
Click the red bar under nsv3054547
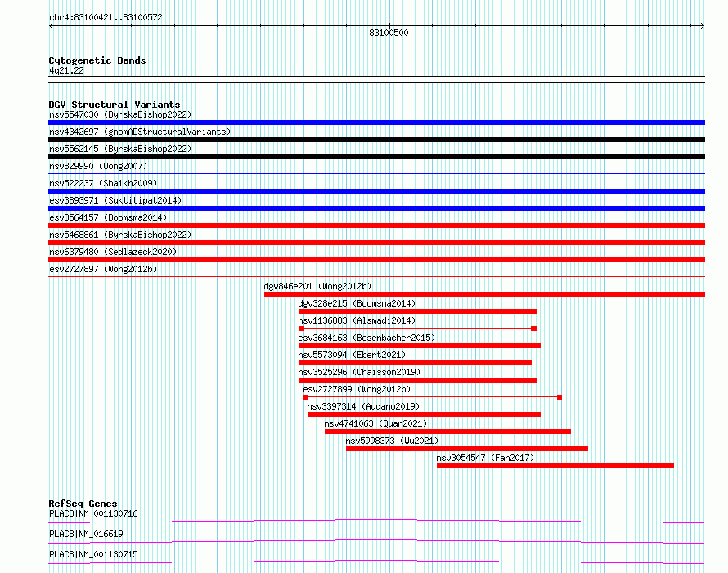click(555, 466)
